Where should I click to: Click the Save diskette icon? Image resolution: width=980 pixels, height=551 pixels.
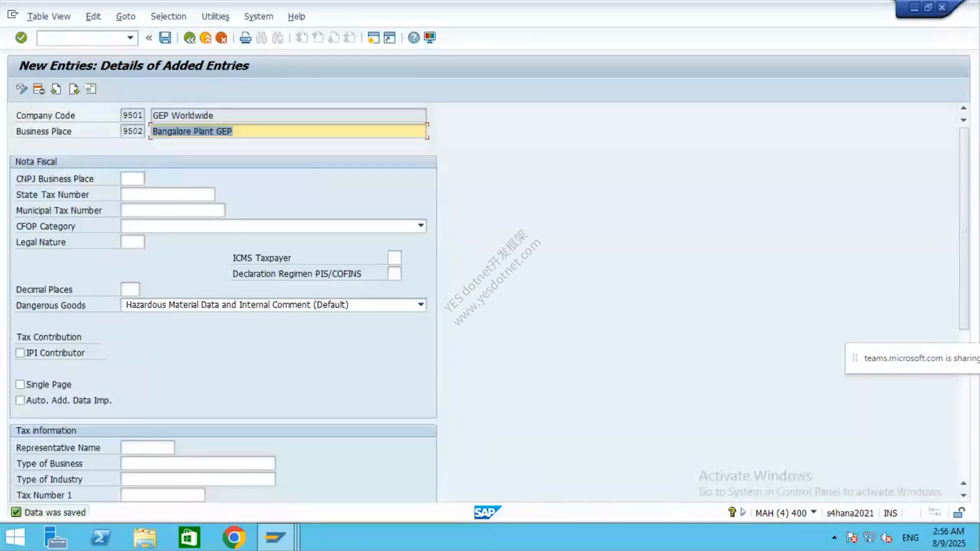pyautogui.click(x=165, y=38)
